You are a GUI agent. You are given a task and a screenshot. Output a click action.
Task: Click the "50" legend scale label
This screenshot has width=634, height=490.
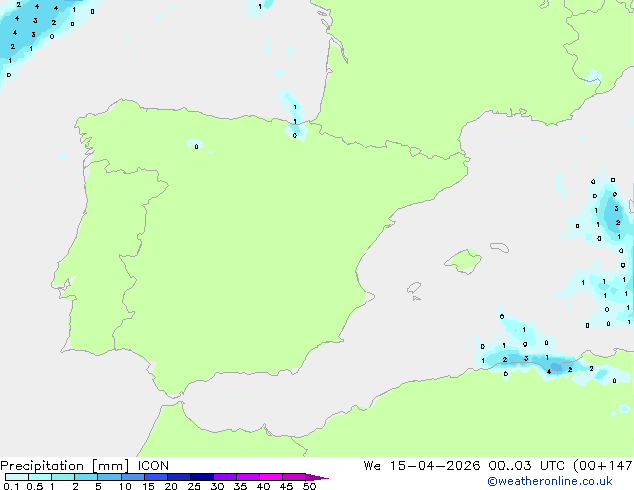[x=310, y=486]
